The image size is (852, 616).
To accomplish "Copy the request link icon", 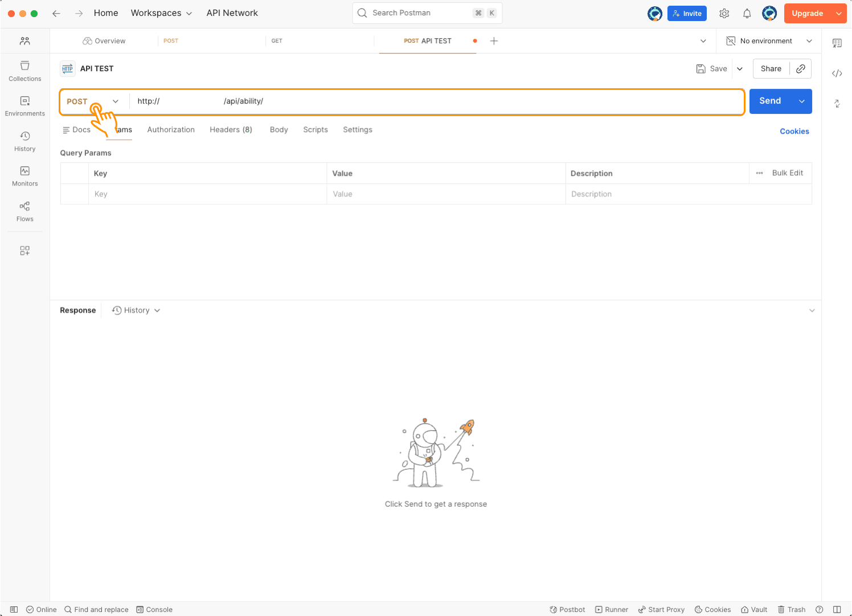I will coord(801,68).
